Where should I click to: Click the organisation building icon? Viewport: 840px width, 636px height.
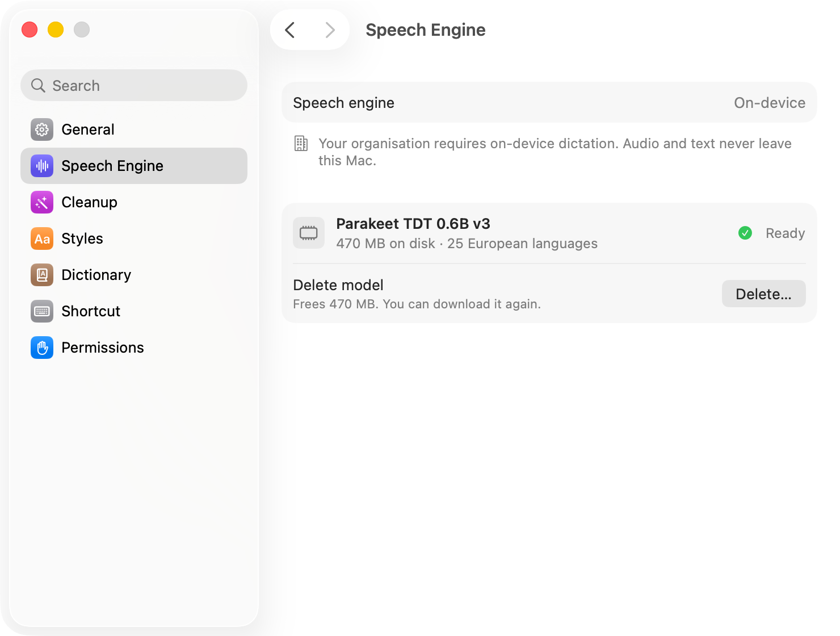(301, 143)
